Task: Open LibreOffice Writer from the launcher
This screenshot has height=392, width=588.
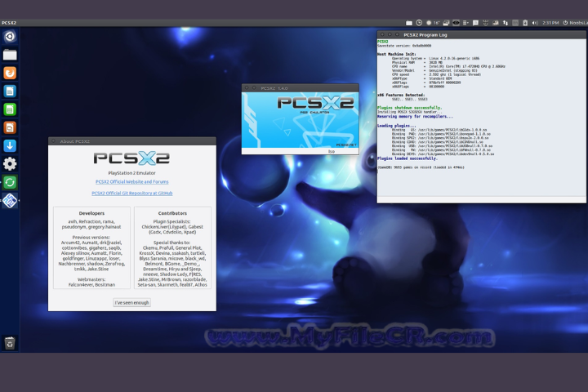Action: pyautogui.click(x=10, y=91)
